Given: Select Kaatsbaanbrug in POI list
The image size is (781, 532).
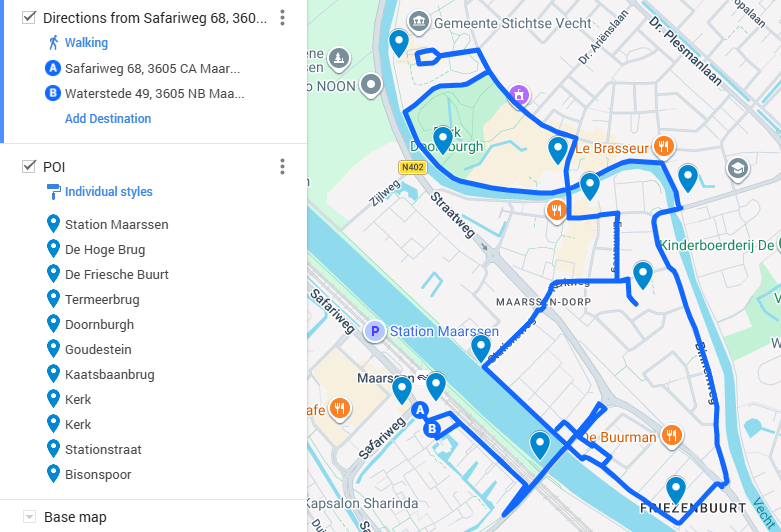Looking at the screenshot, I should [110, 375].
